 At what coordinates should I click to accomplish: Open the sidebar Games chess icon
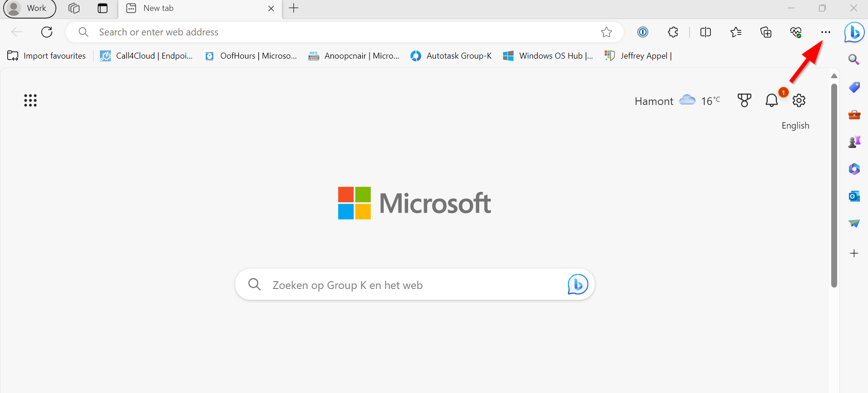854,142
